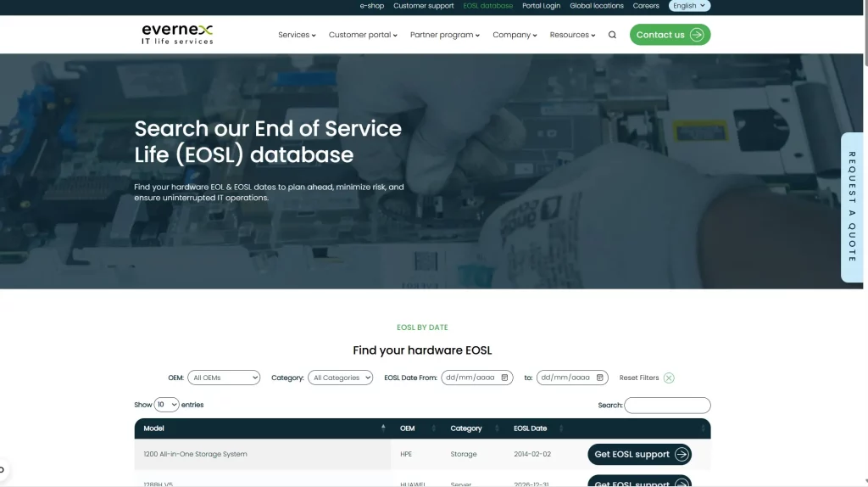Expand the Company menu

[x=515, y=35]
